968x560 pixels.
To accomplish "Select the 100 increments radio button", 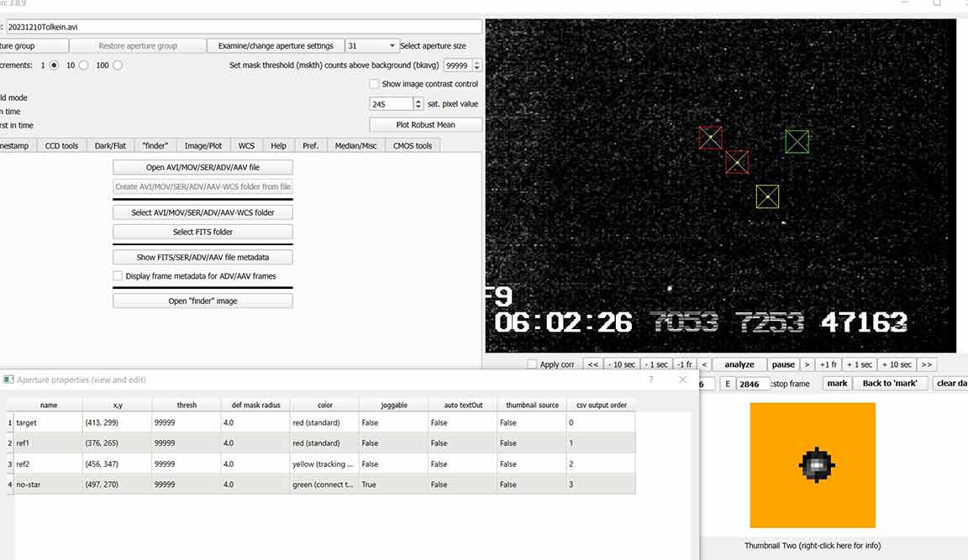I will point(118,65).
